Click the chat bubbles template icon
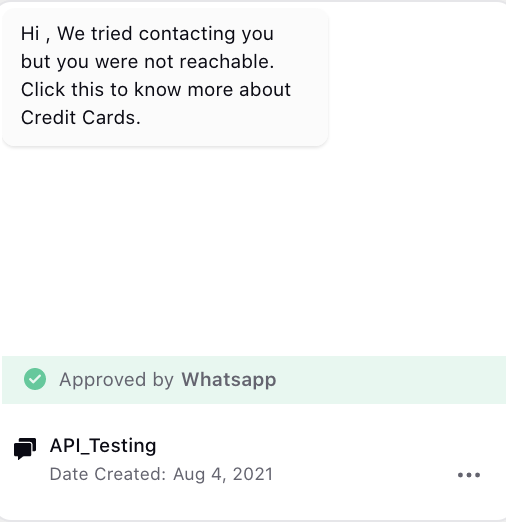Image resolution: width=506 pixels, height=522 pixels. pos(25,449)
